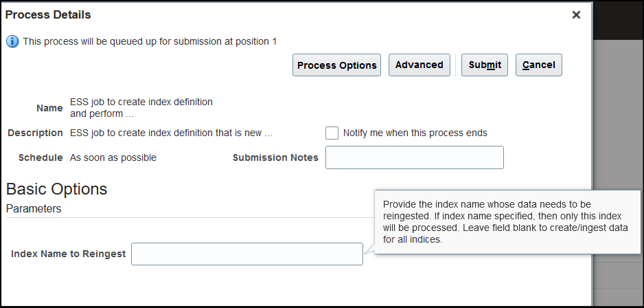This screenshot has height=308, width=644.
Task: Click the blue information icon
Action: point(12,41)
